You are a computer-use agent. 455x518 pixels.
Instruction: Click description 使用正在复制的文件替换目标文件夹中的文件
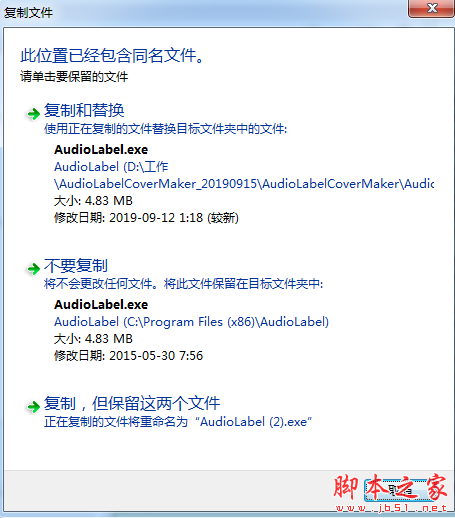(165, 129)
